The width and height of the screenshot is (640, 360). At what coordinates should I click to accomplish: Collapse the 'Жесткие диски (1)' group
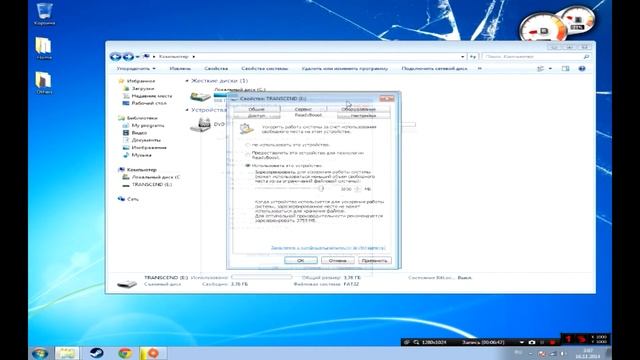187,81
